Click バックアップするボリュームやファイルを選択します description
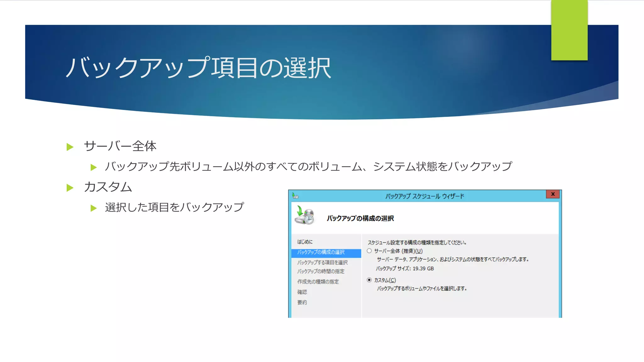This screenshot has height=362, width=644. tap(422, 288)
